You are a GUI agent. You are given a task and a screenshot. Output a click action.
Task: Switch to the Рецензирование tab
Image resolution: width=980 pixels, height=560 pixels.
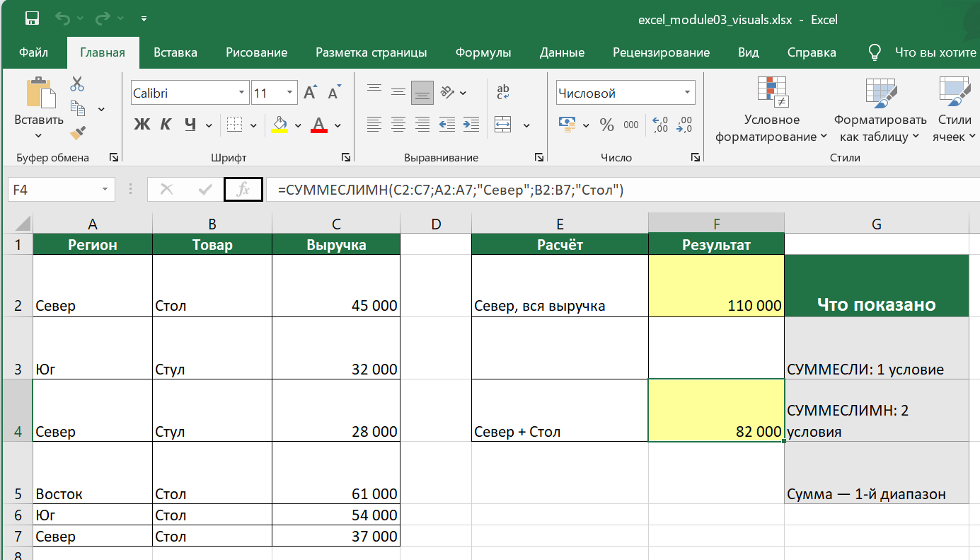click(662, 52)
